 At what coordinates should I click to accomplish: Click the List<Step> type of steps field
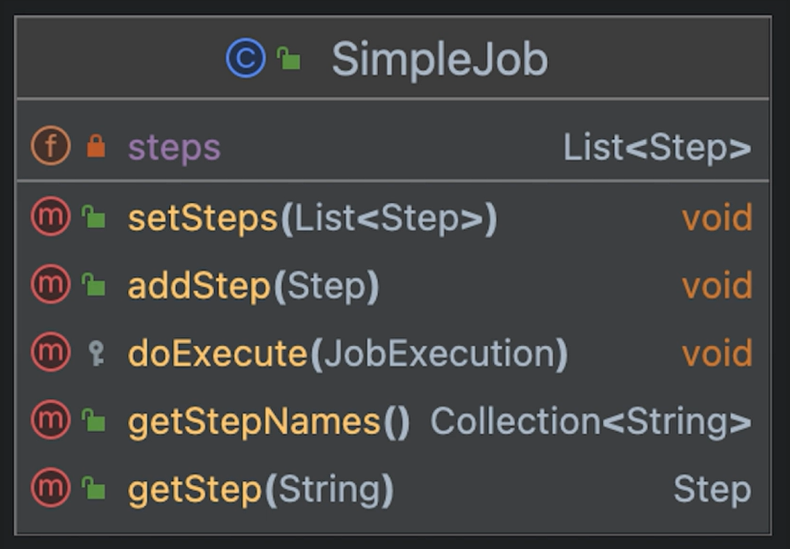click(656, 148)
